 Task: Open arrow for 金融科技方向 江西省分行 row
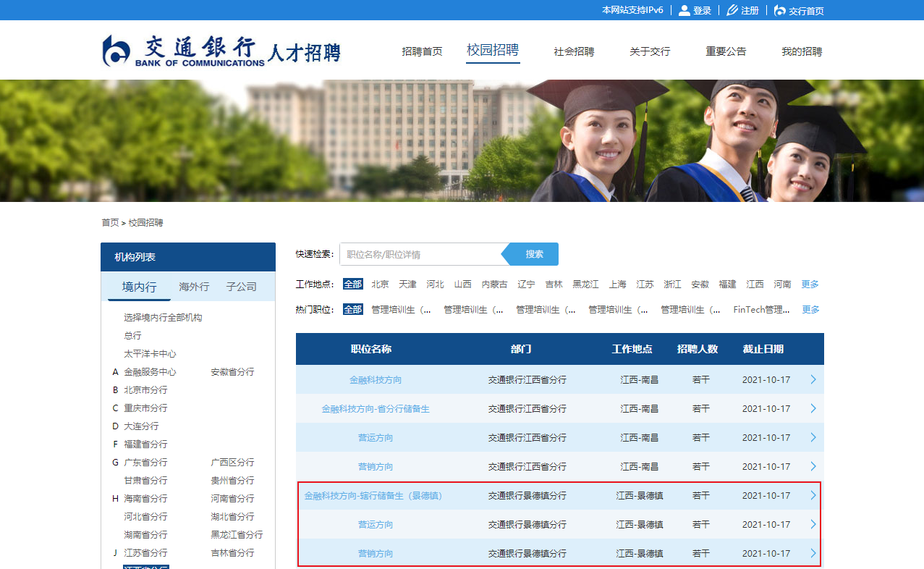point(813,379)
